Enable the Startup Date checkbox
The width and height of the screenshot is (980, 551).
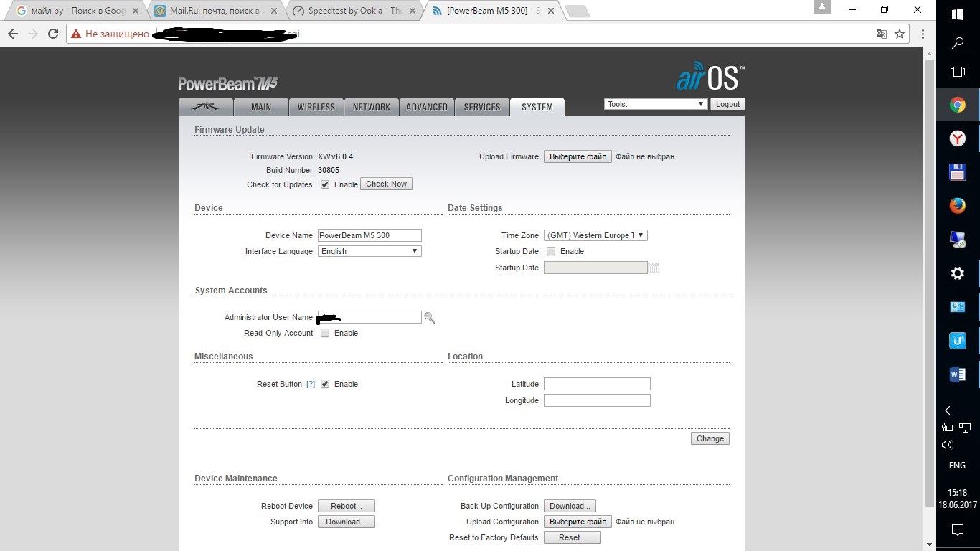coord(551,251)
